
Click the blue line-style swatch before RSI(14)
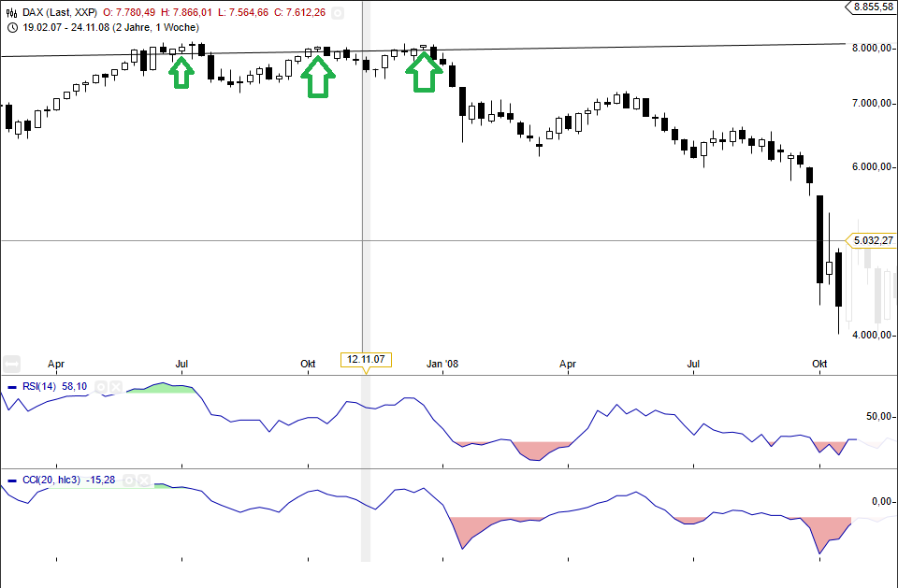tap(11, 386)
